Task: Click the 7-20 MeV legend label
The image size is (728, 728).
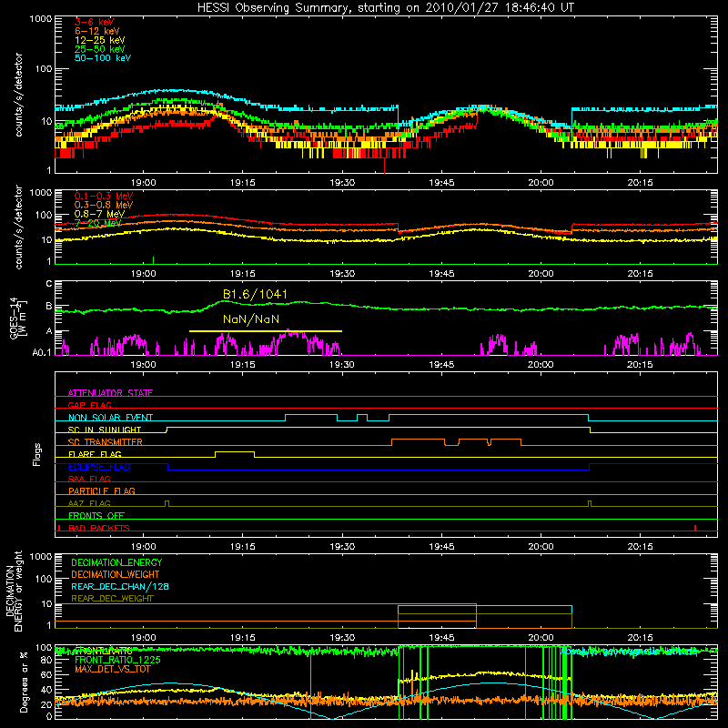Action: pyautogui.click(x=98, y=223)
